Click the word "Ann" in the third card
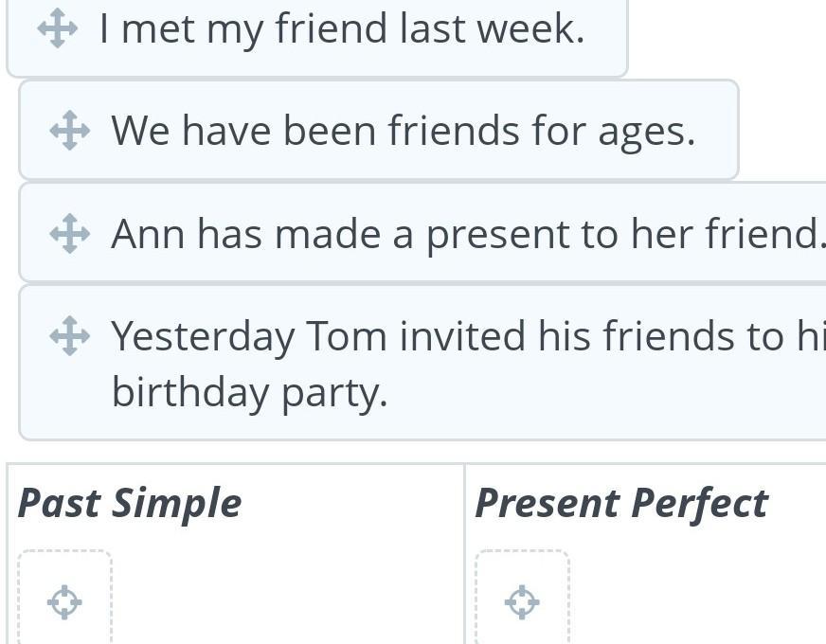 click(147, 233)
